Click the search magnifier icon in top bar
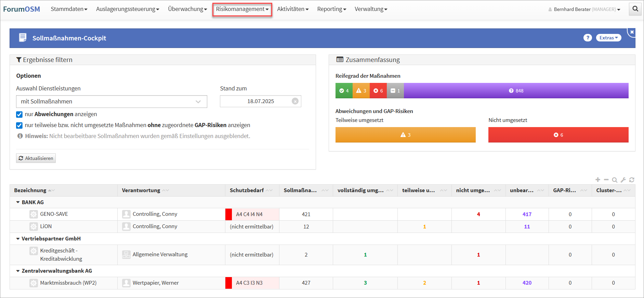The width and height of the screenshot is (644, 298). pos(635,9)
